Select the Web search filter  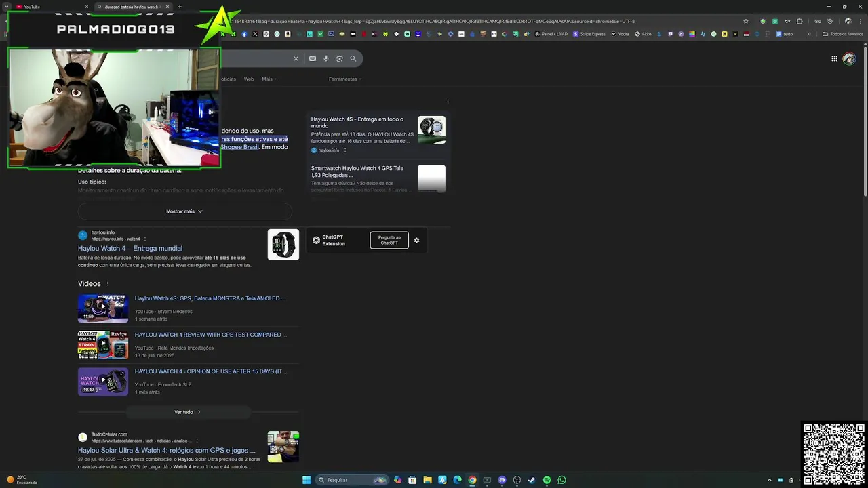coord(249,79)
